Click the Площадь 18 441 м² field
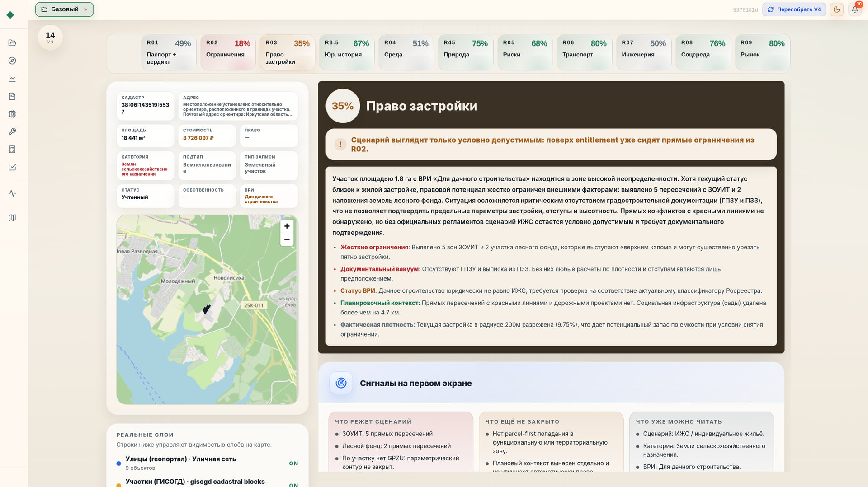Image resolution: width=868 pixels, height=487 pixels. click(x=145, y=136)
